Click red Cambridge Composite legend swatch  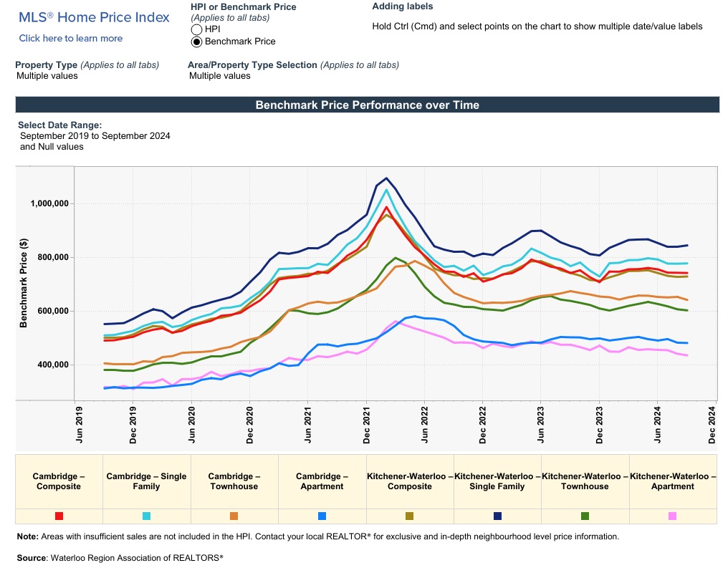pos(59,516)
